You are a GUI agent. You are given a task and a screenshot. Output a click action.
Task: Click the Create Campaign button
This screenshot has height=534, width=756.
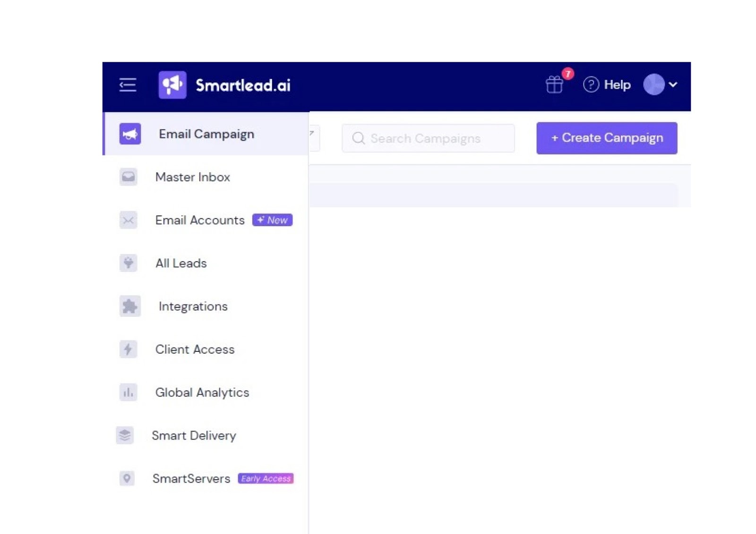[607, 138]
